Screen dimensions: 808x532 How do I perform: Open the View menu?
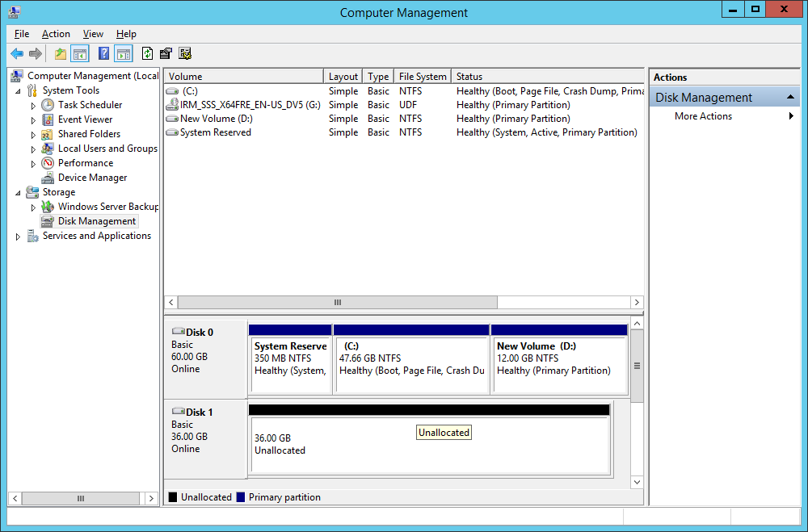[x=93, y=34]
